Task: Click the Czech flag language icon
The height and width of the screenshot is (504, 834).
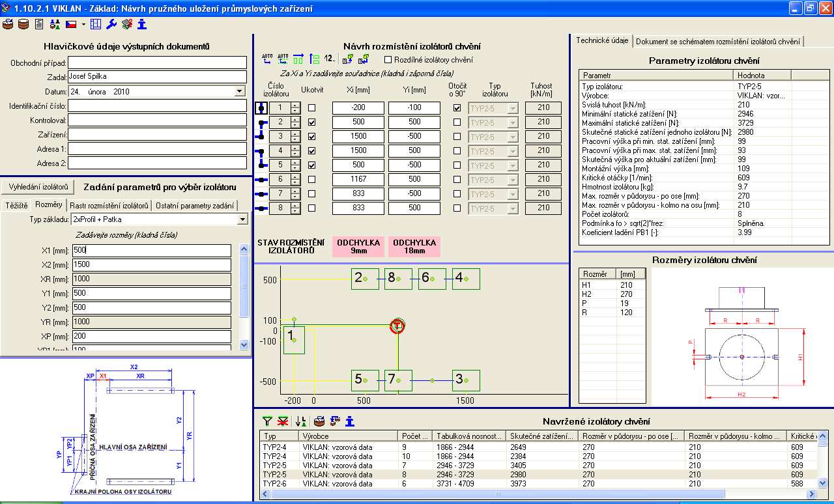Action: 71,25
